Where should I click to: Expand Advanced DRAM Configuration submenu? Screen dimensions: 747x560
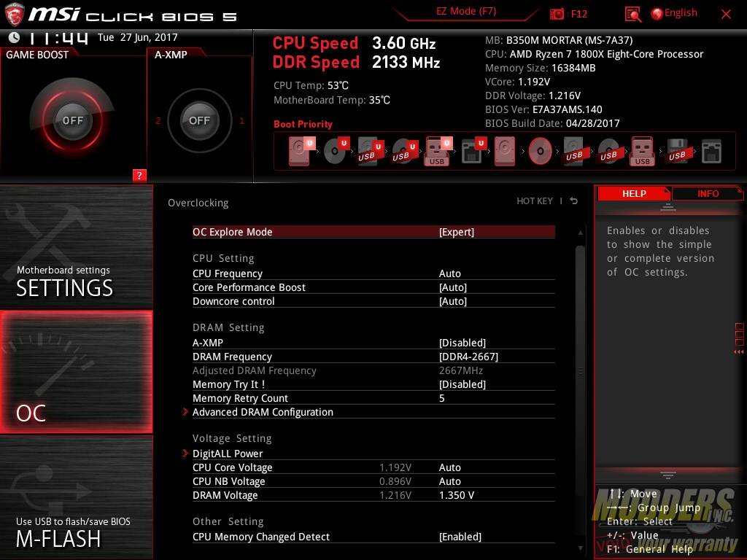click(263, 412)
